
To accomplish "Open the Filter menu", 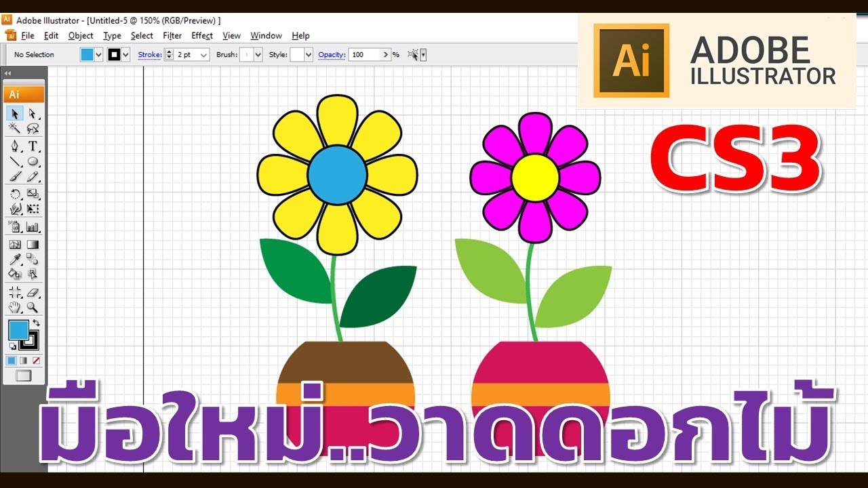I will coord(172,36).
